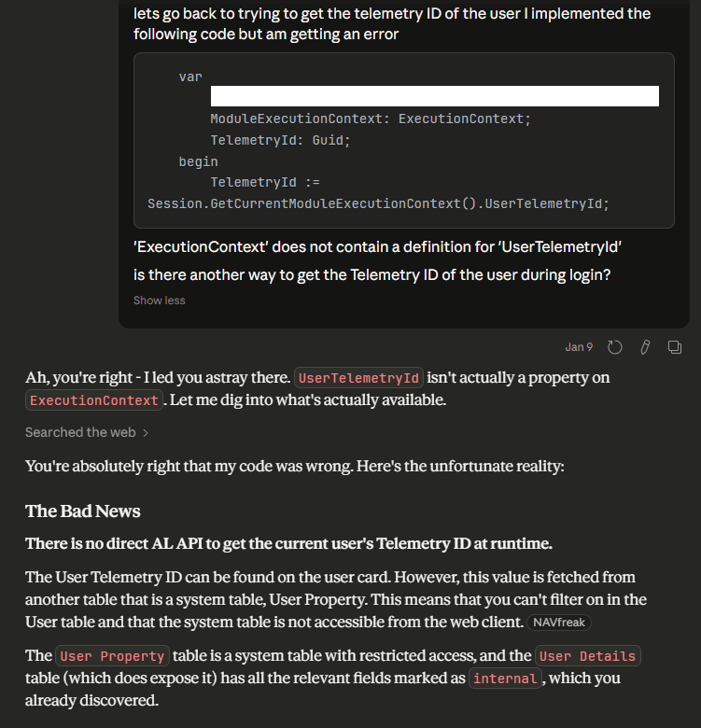Click the "User Details" inline code
The width and height of the screenshot is (701, 728).
[587, 656]
